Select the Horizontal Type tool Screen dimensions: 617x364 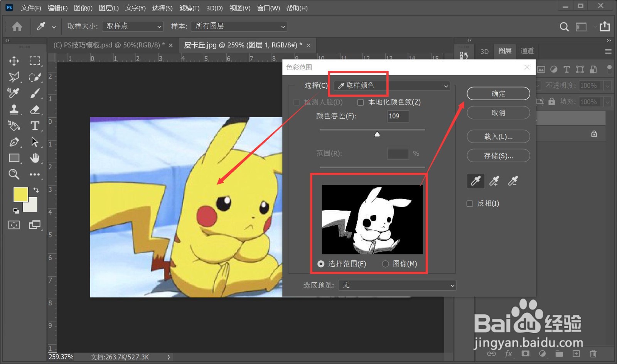(35, 126)
